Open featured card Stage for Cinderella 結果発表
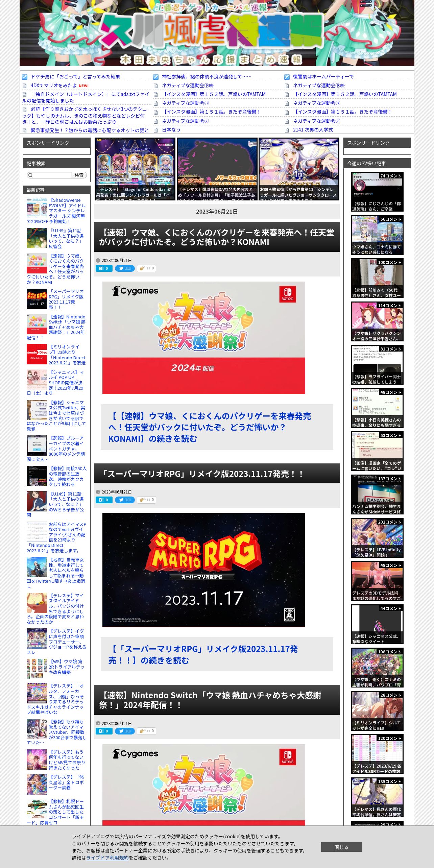The image size is (434, 868). click(x=135, y=169)
